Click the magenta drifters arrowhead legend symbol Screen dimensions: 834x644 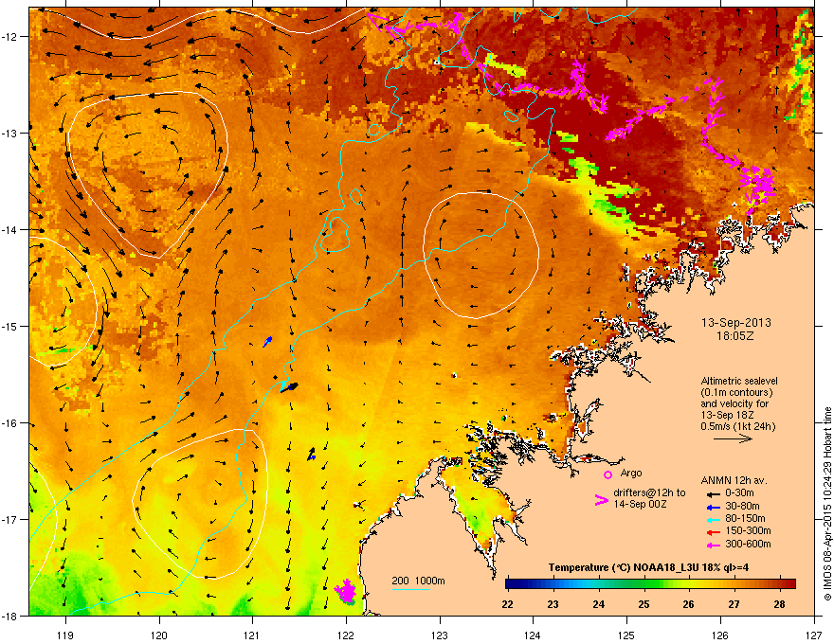coord(601,500)
